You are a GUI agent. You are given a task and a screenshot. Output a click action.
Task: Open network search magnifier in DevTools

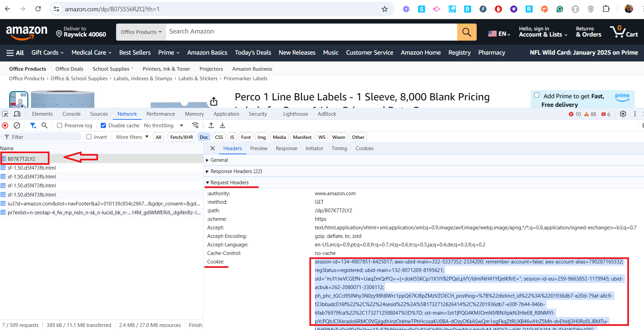tap(44, 126)
